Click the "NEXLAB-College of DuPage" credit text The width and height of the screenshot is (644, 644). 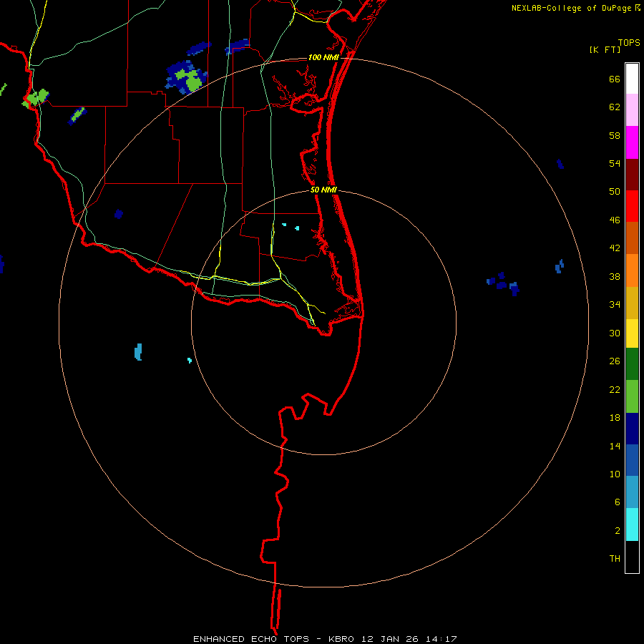tap(572, 8)
